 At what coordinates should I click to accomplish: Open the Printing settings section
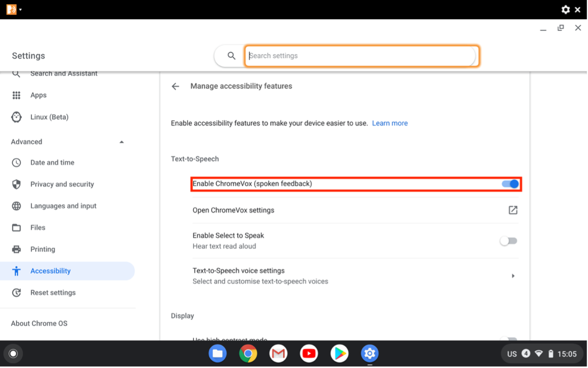[43, 249]
